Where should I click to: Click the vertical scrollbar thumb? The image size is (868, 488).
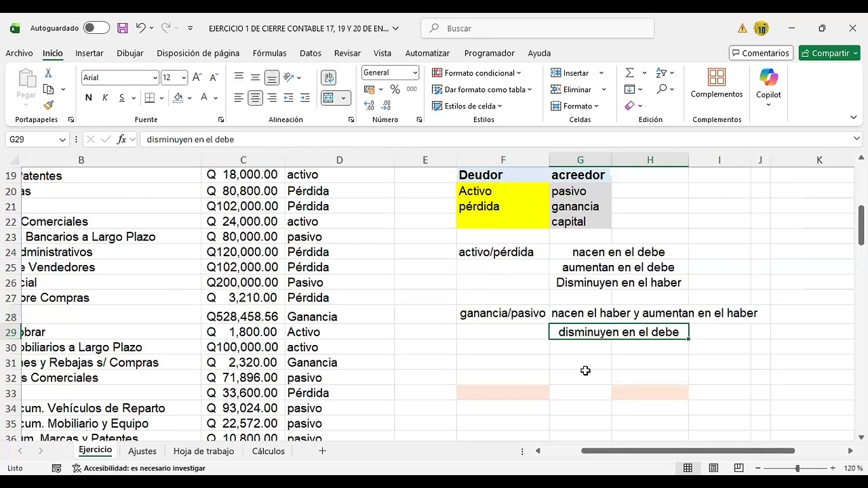pyautogui.click(x=861, y=224)
